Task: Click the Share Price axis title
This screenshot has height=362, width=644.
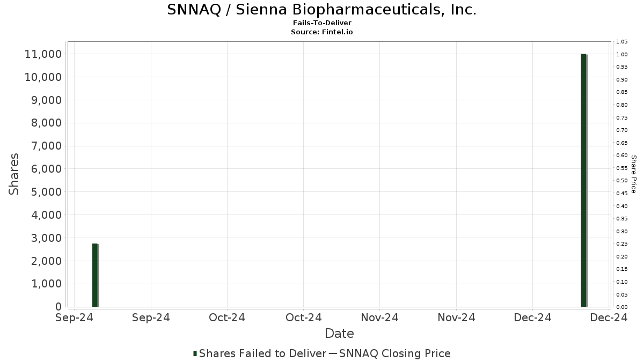Action: [x=633, y=174]
